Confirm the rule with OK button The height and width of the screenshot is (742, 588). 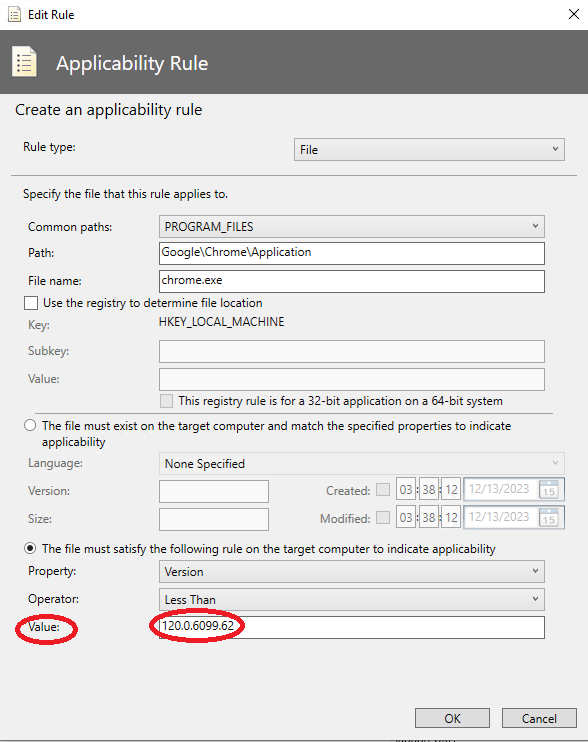(452, 718)
